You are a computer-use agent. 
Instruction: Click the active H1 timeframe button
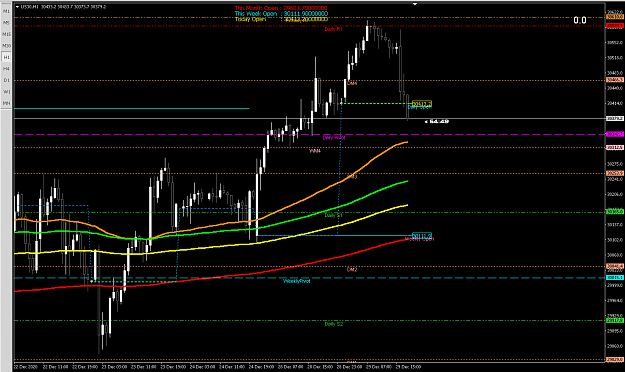6,57
